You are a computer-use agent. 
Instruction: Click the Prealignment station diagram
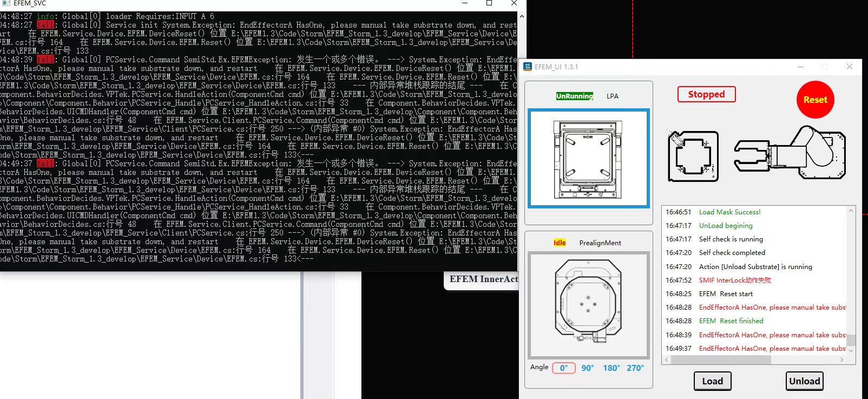coord(589,305)
